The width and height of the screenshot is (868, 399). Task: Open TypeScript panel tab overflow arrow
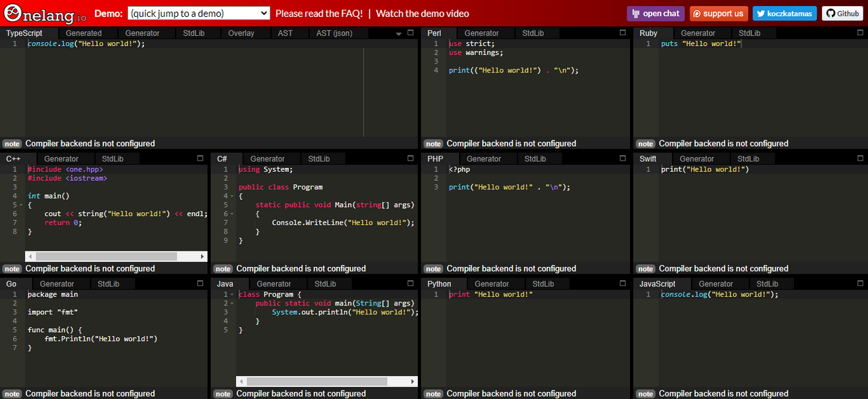(x=399, y=33)
